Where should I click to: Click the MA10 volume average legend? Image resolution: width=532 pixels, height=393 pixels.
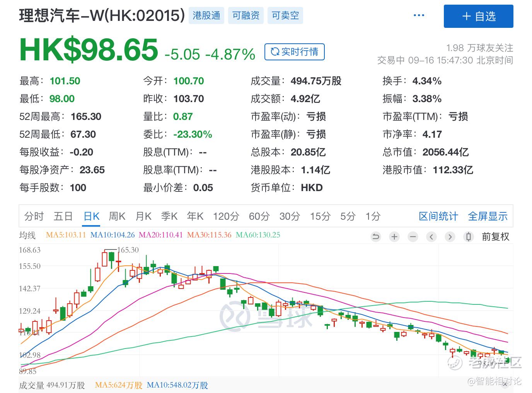click(x=179, y=385)
